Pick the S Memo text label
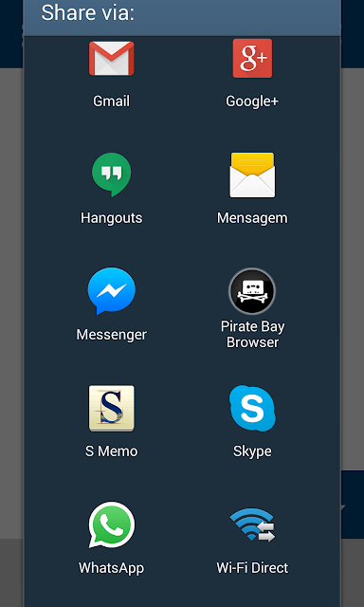364x607 pixels. coord(112,451)
